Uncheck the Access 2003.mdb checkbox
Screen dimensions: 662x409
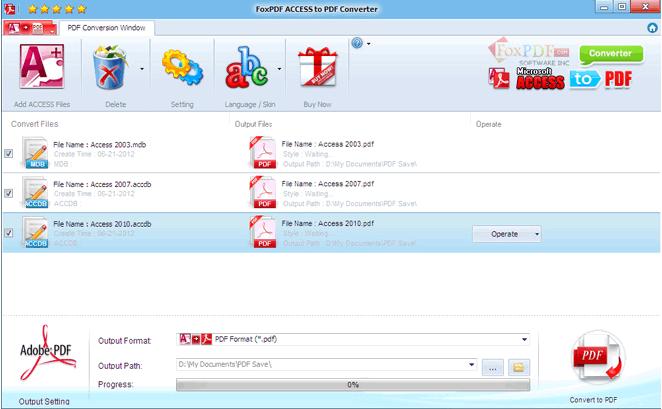tap(8, 154)
